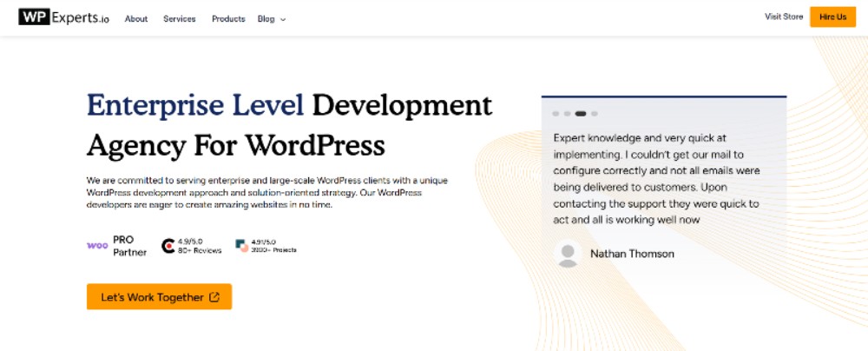The image size is (868, 351).
Task: Click the paragraph starting We are committed
Action: (x=267, y=192)
